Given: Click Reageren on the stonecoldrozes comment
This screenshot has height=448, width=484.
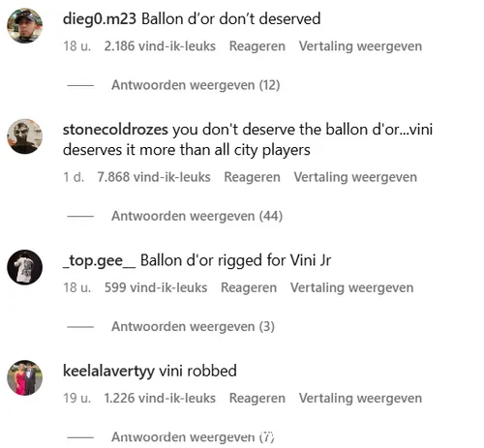Looking at the screenshot, I should [x=252, y=177].
